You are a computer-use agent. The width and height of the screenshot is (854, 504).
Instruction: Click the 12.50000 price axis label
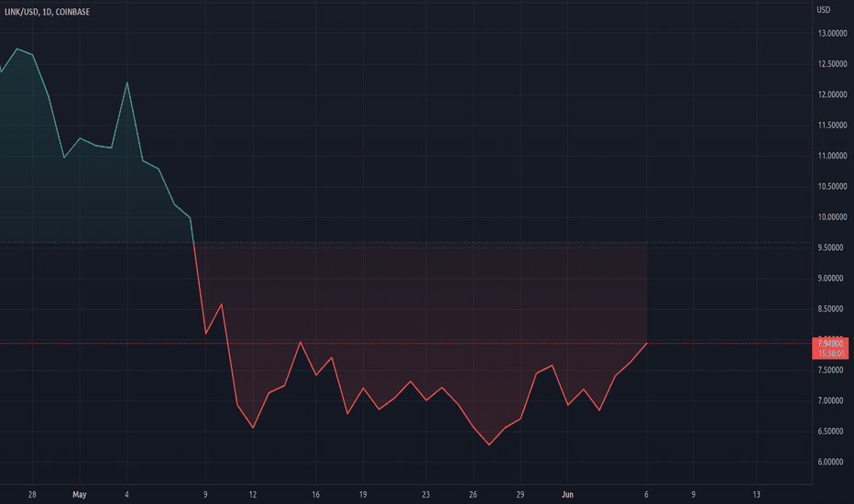(832, 64)
